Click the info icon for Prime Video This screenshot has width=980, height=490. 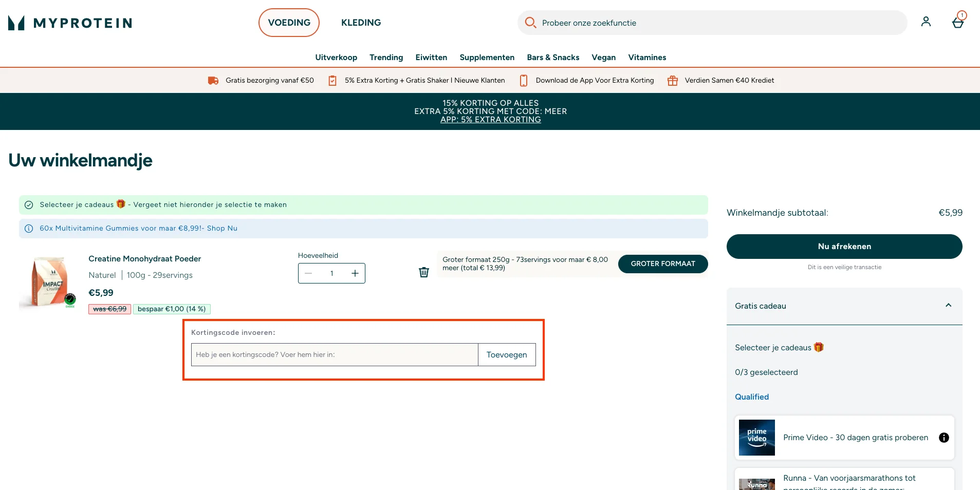click(944, 438)
